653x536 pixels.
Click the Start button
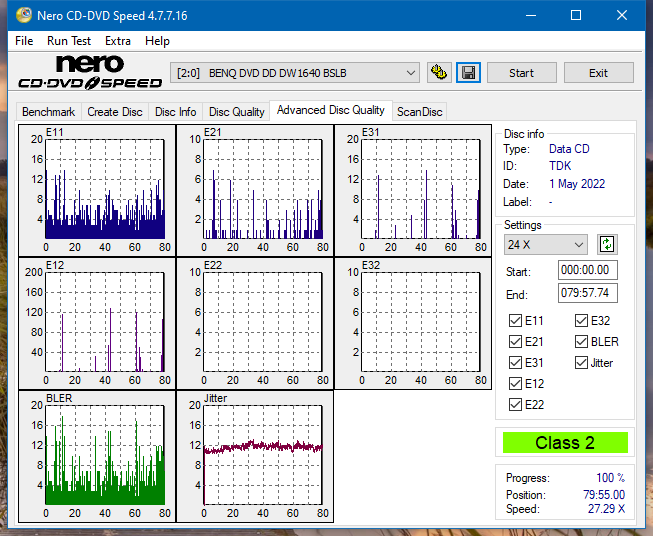click(521, 73)
